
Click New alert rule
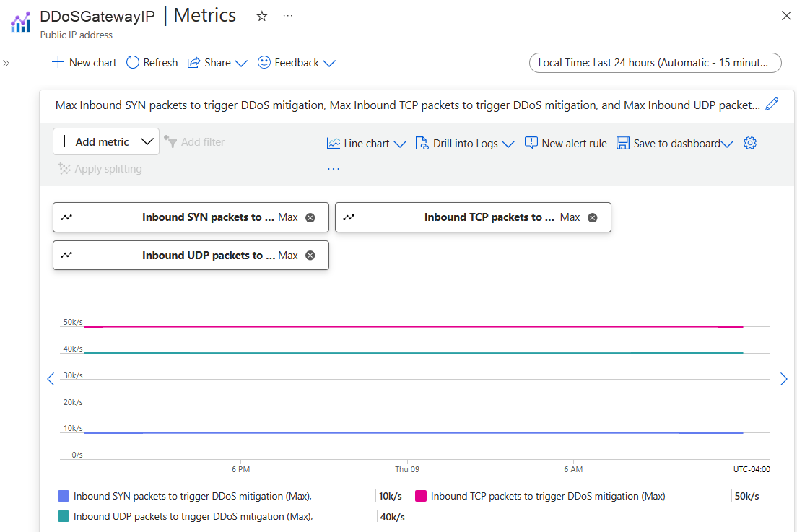[565, 144]
